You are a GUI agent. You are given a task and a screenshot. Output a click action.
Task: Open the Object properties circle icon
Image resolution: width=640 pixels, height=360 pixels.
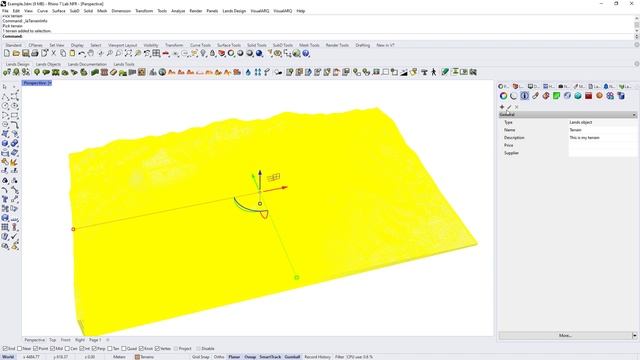(x=503, y=96)
